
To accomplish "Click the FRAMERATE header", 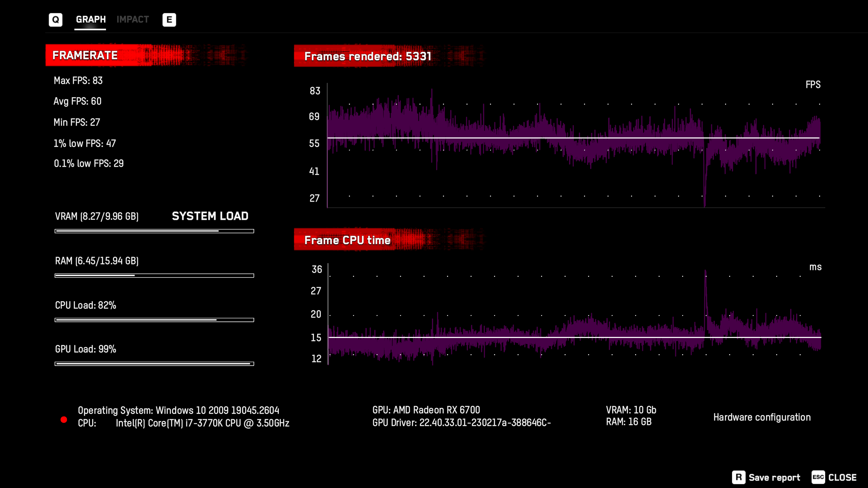I will tap(146, 55).
